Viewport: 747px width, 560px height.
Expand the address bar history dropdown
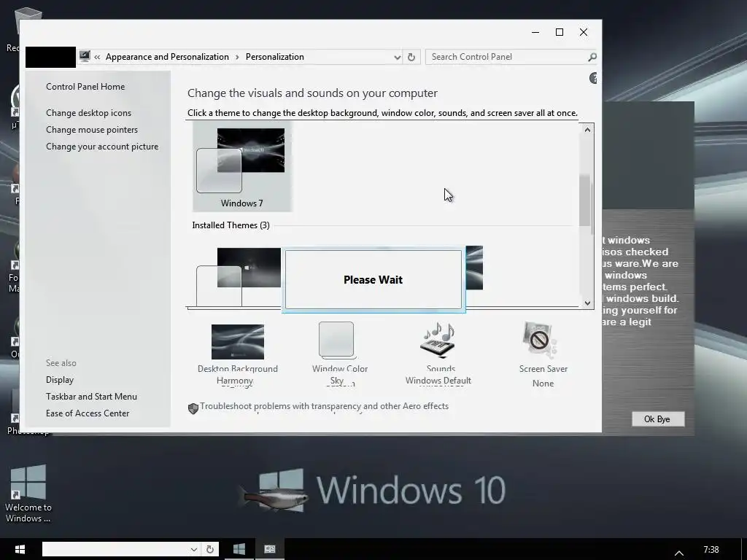pos(398,57)
